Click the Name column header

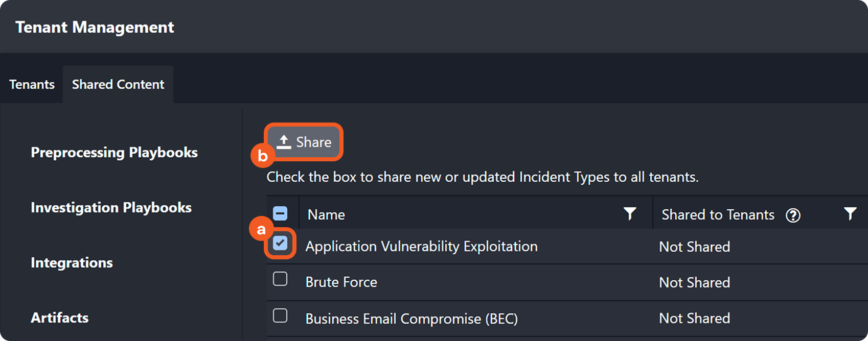point(326,215)
